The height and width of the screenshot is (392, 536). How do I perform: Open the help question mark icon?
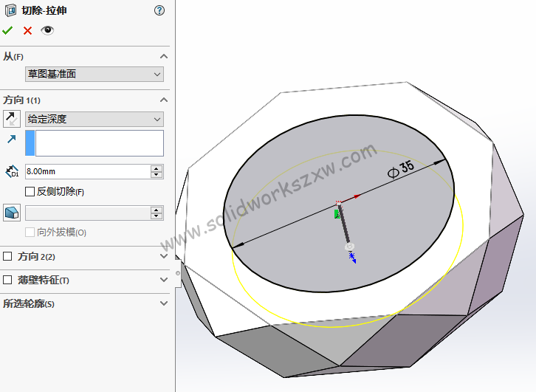(x=159, y=10)
